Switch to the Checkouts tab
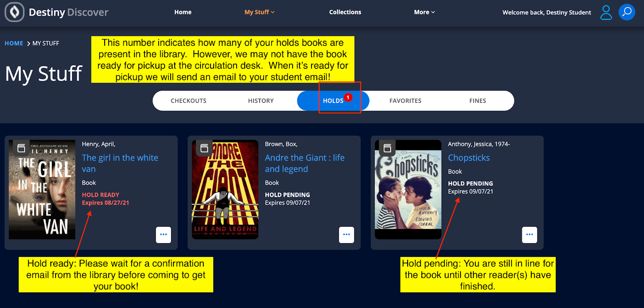Screen dimensions: 644x308 pyautogui.click(x=188, y=101)
